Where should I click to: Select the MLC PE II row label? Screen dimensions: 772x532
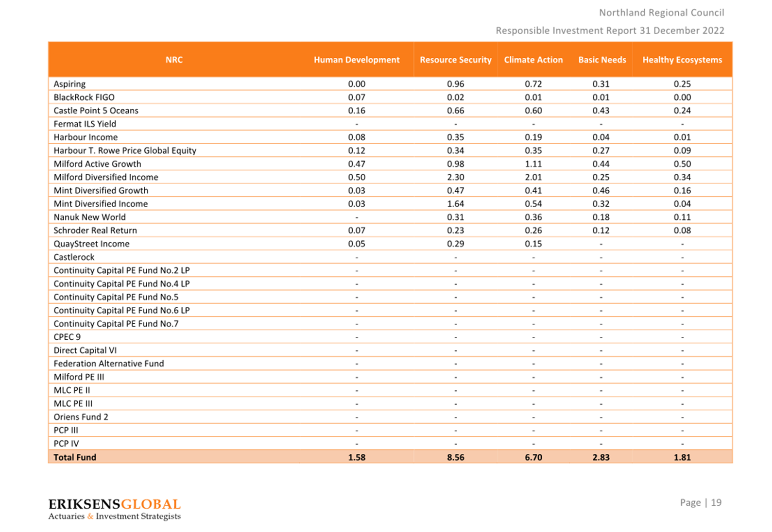(72, 390)
